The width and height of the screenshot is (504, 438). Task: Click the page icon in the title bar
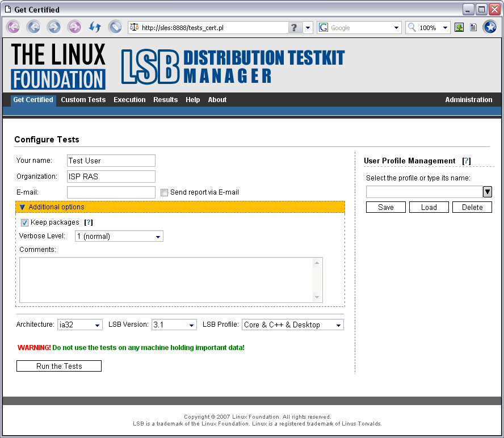click(x=8, y=9)
